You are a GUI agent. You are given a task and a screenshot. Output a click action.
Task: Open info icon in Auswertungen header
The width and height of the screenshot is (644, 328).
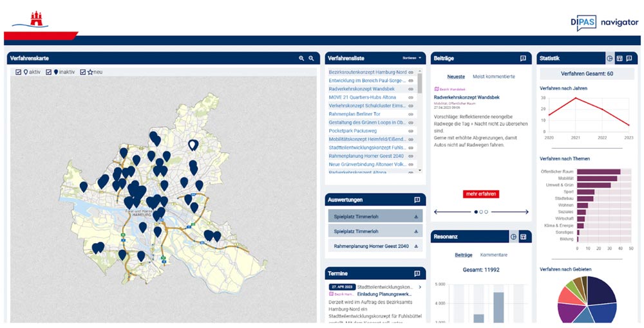coord(417,200)
